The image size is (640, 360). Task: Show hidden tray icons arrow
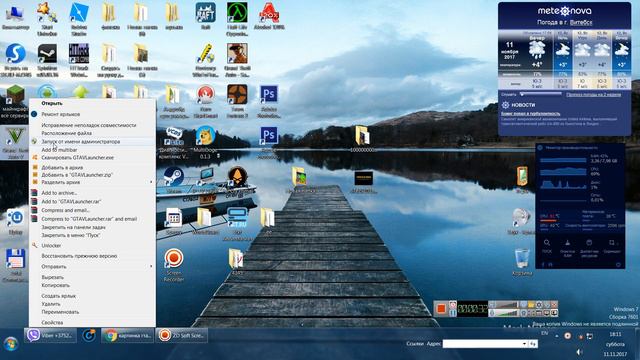[x=557, y=336]
